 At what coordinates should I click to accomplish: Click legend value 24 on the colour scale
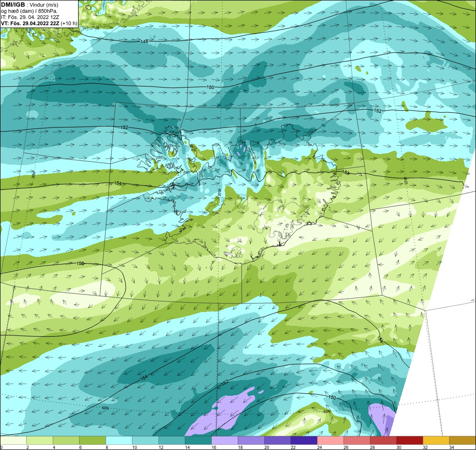click(x=319, y=447)
